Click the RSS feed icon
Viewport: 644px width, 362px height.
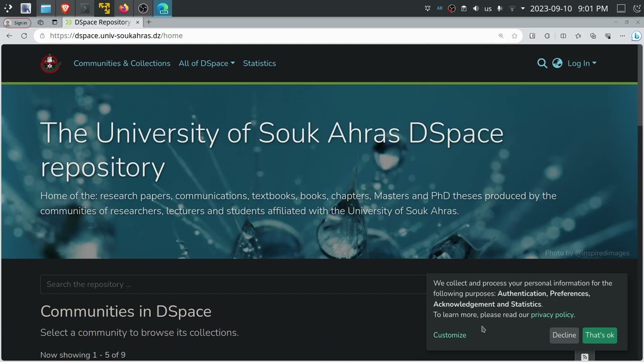(x=585, y=357)
